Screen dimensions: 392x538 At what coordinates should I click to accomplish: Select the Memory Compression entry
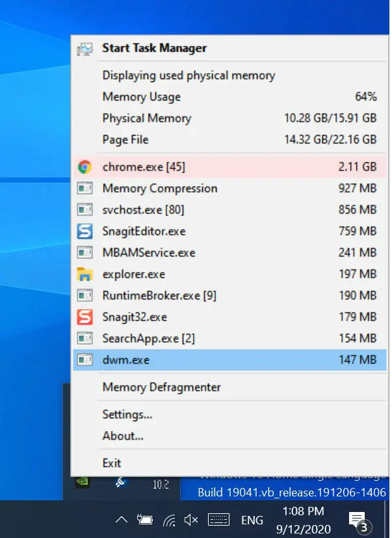click(229, 188)
